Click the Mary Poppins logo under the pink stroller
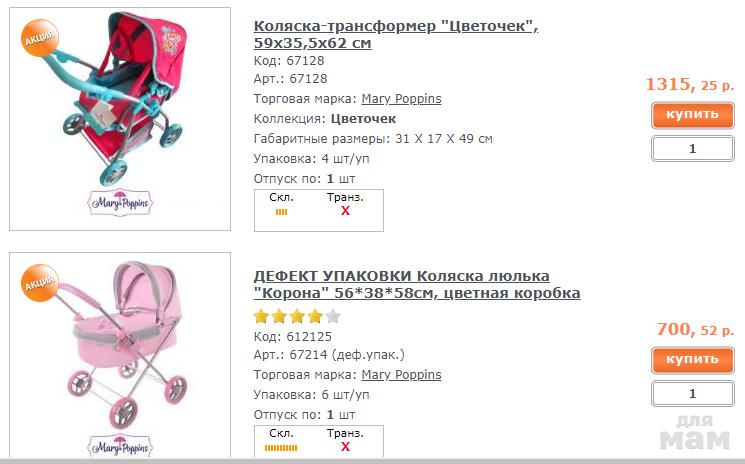 coord(119,446)
